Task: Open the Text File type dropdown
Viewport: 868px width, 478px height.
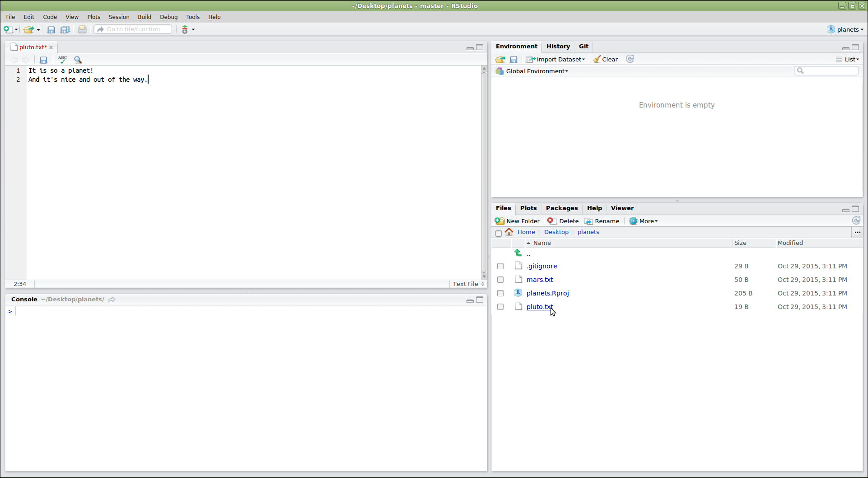Action: click(x=467, y=284)
